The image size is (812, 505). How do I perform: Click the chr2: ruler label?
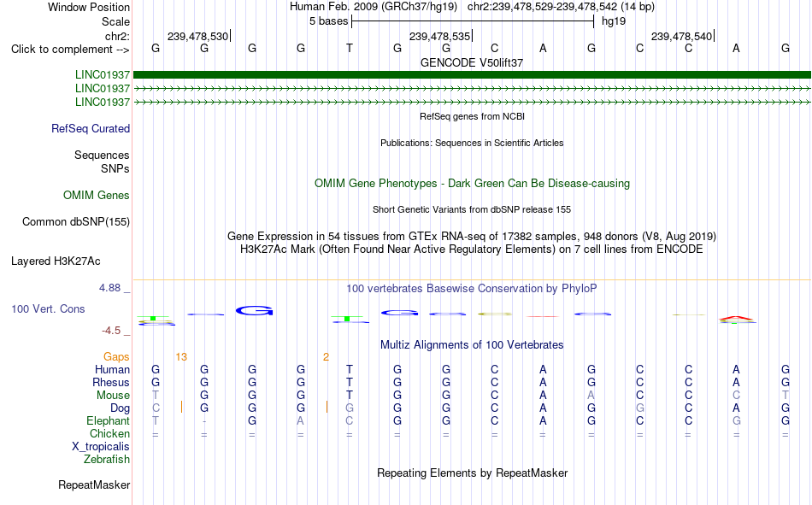tap(117, 36)
